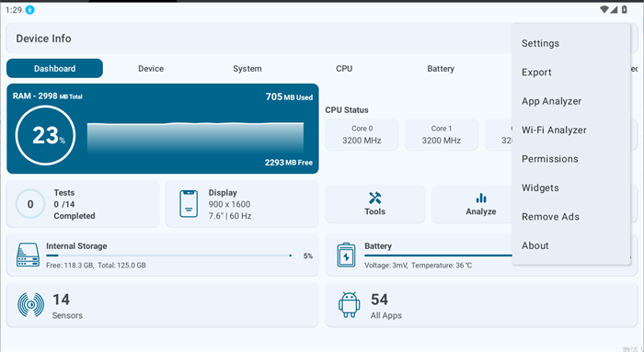Tap the Analyze bar chart icon
The image size is (644, 352).
(481, 199)
